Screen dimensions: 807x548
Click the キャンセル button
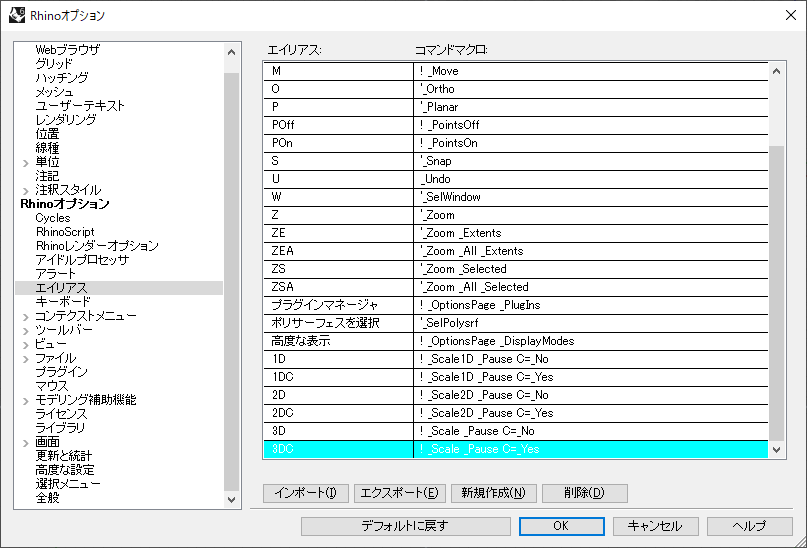(655, 526)
